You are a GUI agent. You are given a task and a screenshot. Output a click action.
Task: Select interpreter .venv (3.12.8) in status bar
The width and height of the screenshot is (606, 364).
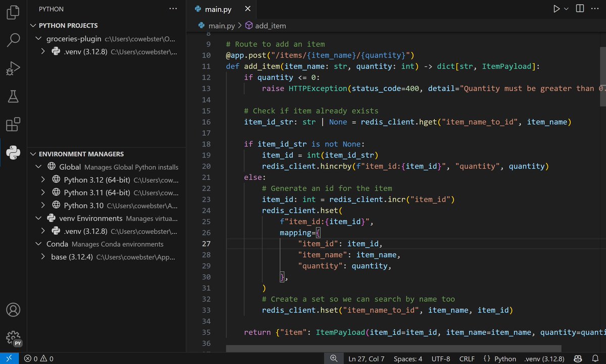click(544, 359)
